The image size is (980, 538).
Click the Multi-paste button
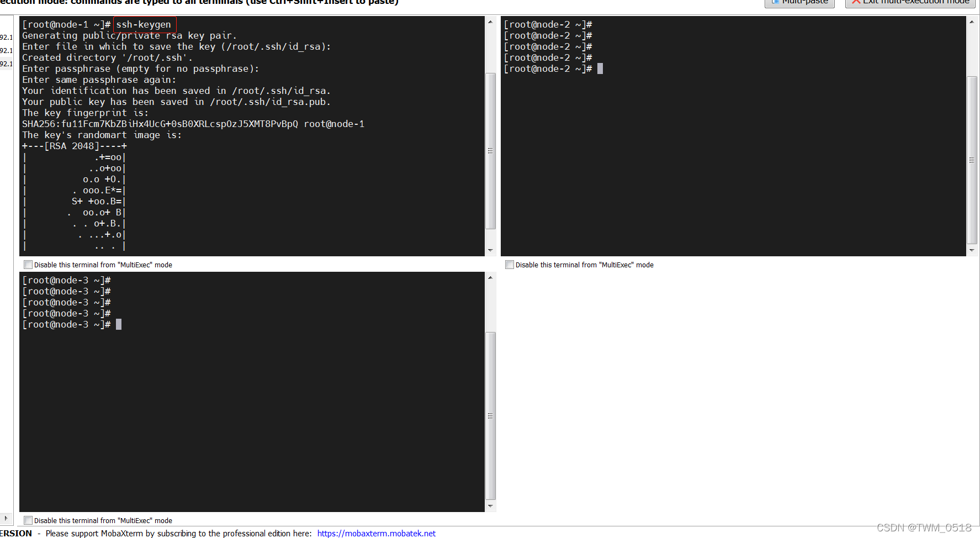[799, 3]
